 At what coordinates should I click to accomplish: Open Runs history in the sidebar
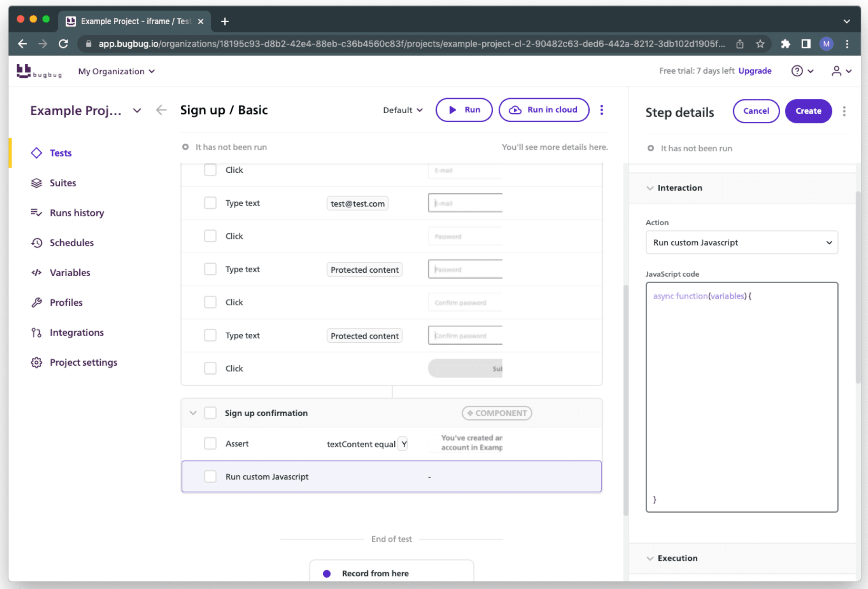(77, 213)
